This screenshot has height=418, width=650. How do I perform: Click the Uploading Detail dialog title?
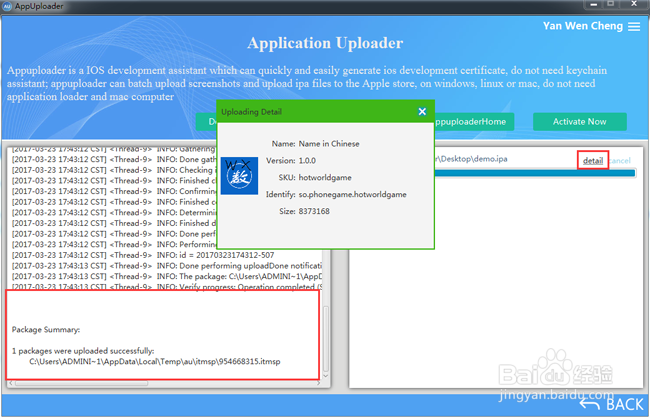tap(251, 112)
